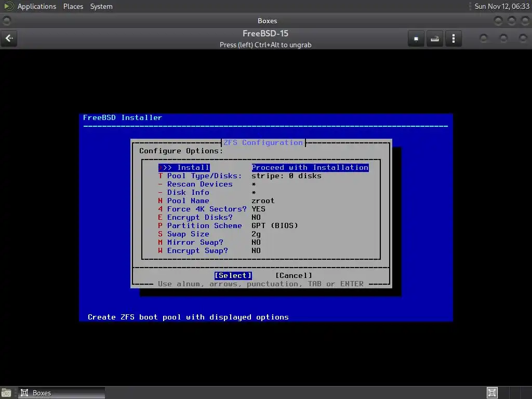The image size is (532, 399).
Task: Click the 'Create ZFS boot pool' status line
Action: coord(188,317)
